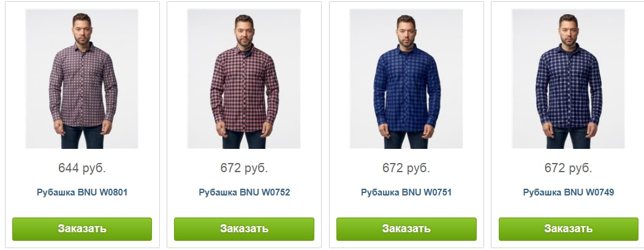Hit the Заказать button for W0751
This screenshot has width=644, height=250.
click(x=406, y=229)
